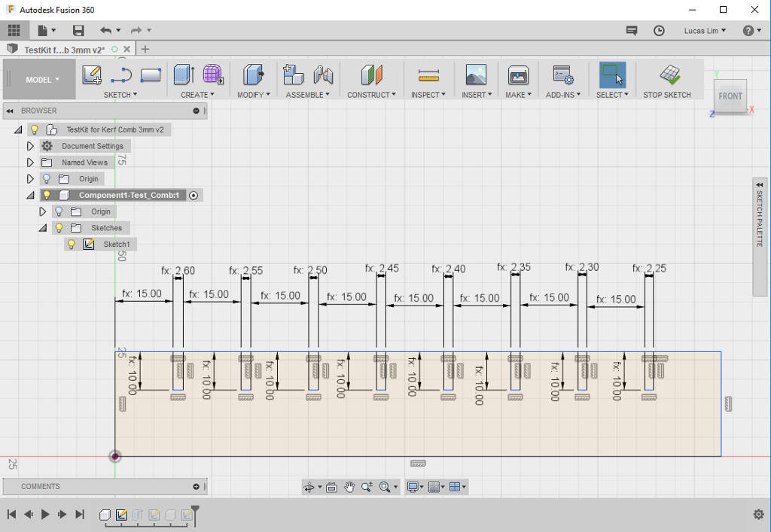Click the Create Form purple icon
Screen dimensions: 771x532
(213, 74)
